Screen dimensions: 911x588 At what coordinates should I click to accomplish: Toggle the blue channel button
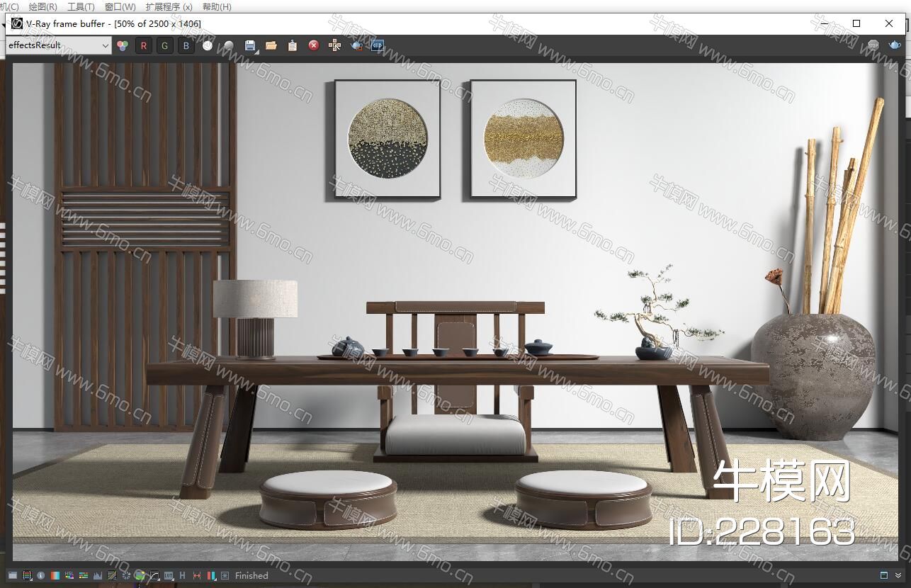click(186, 45)
